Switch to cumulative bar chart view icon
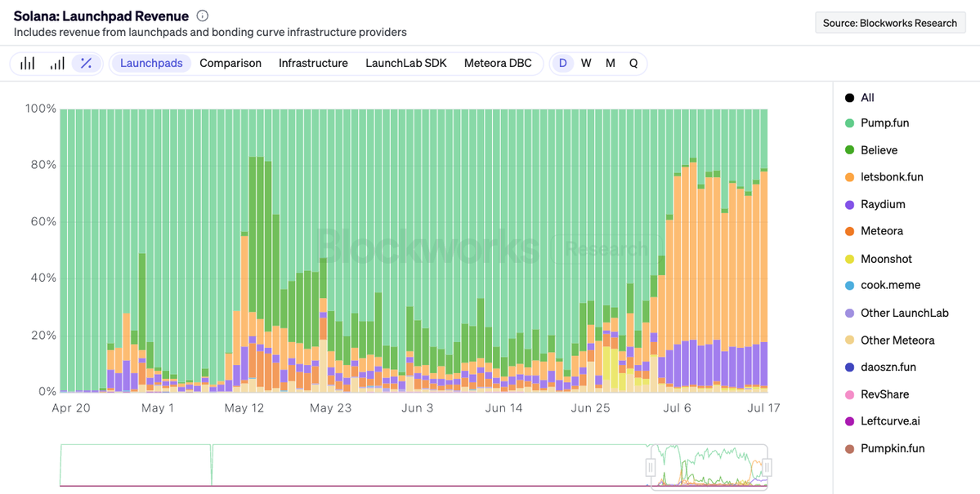The width and height of the screenshot is (980, 494). click(57, 63)
